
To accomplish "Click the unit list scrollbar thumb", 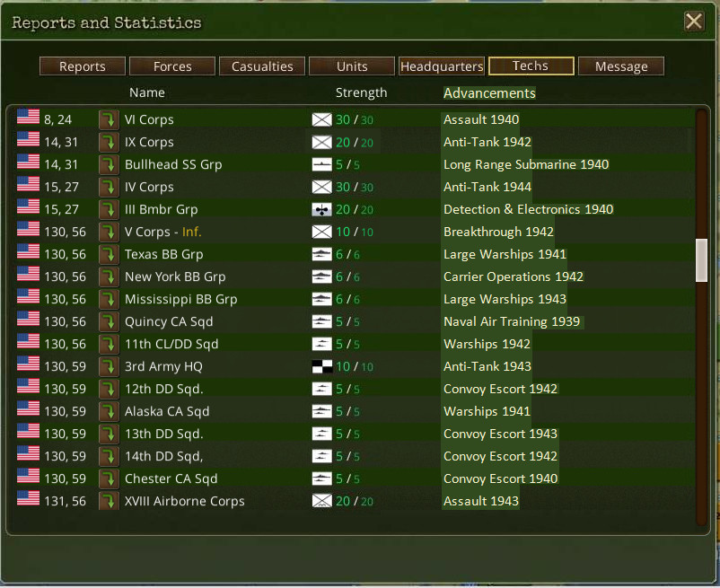I will tap(701, 259).
